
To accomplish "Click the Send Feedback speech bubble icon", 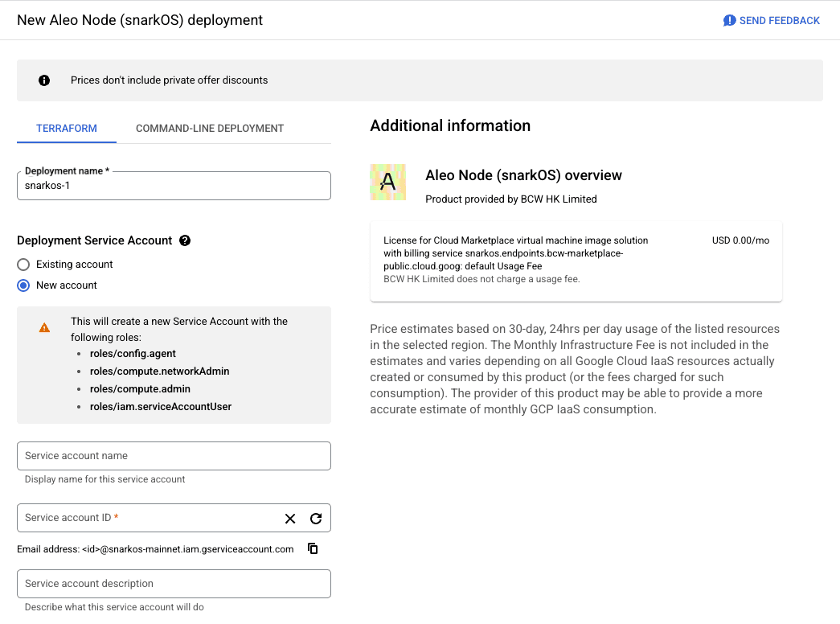I will (x=729, y=20).
